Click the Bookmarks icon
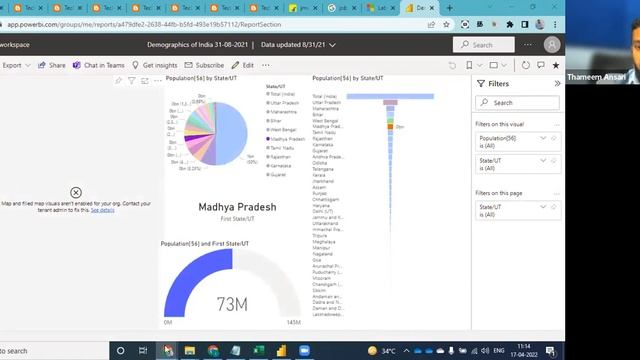The height and width of the screenshot is (360, 640). [469, 65]
